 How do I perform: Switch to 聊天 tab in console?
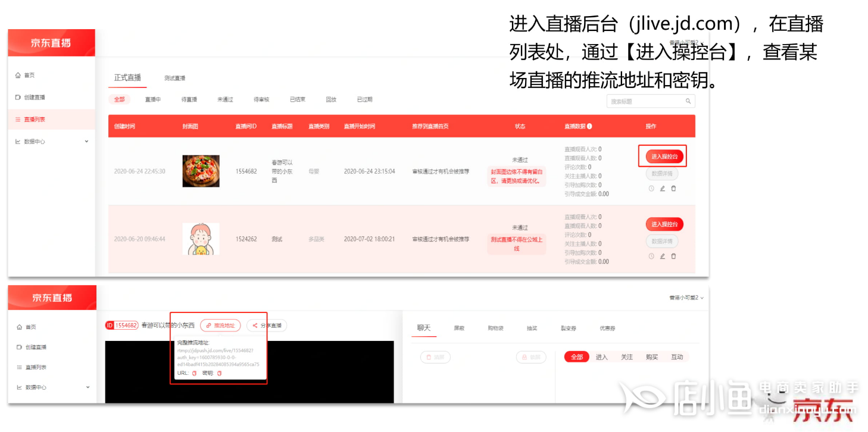click(424, 328)
